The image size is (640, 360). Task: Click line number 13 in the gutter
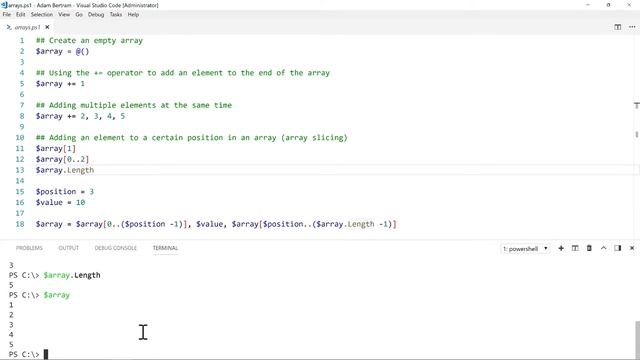[x=20, y=170]
